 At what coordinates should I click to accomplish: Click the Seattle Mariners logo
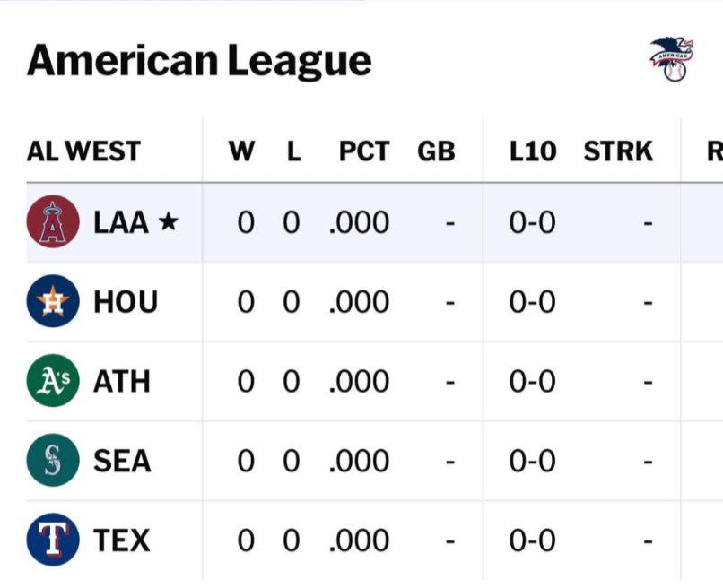54,461
